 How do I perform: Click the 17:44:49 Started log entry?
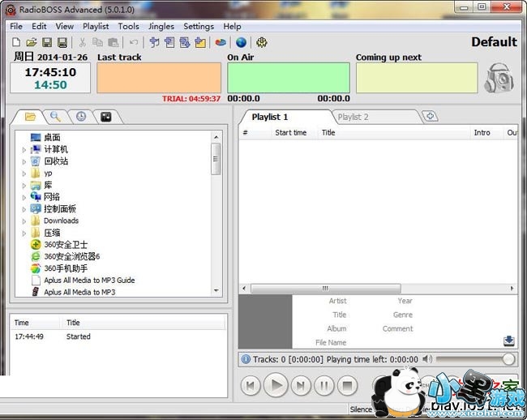tap(118, 336)
